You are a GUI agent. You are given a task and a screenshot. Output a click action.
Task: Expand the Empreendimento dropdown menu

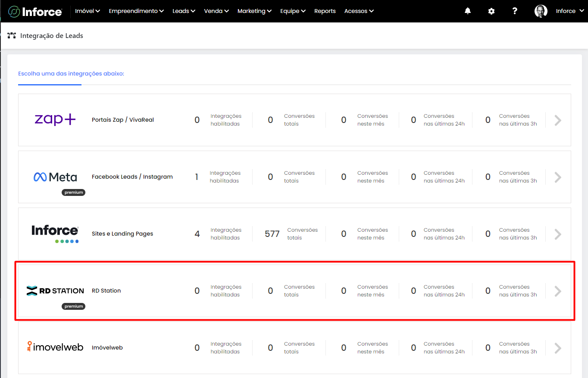[x=136, y=11]
